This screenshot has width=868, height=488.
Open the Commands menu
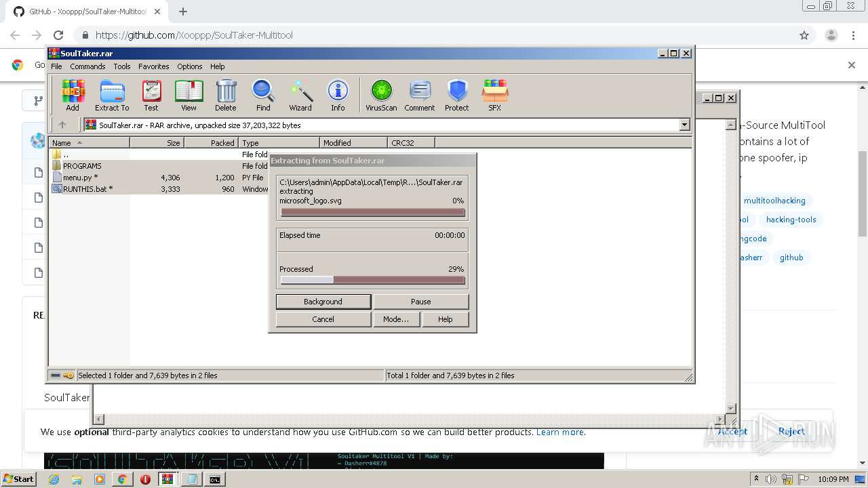click(x=87, y=66)
